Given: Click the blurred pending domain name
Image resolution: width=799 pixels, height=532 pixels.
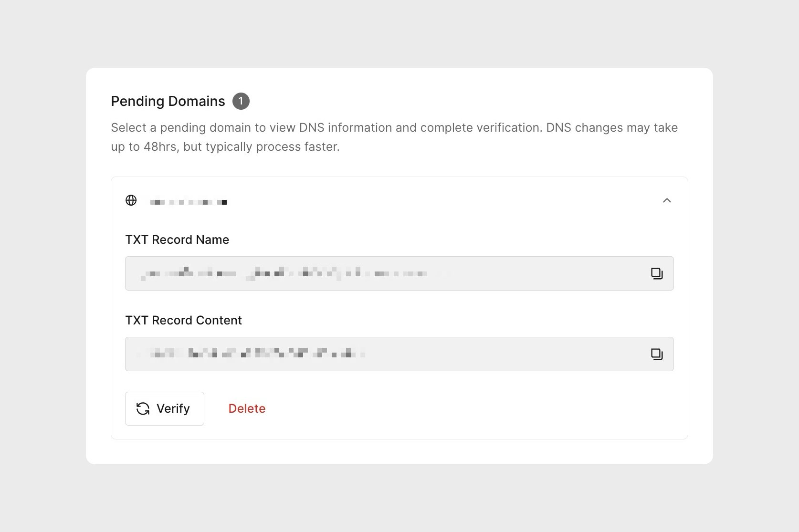Looking at the screenshot, I should tap(188, 202).
